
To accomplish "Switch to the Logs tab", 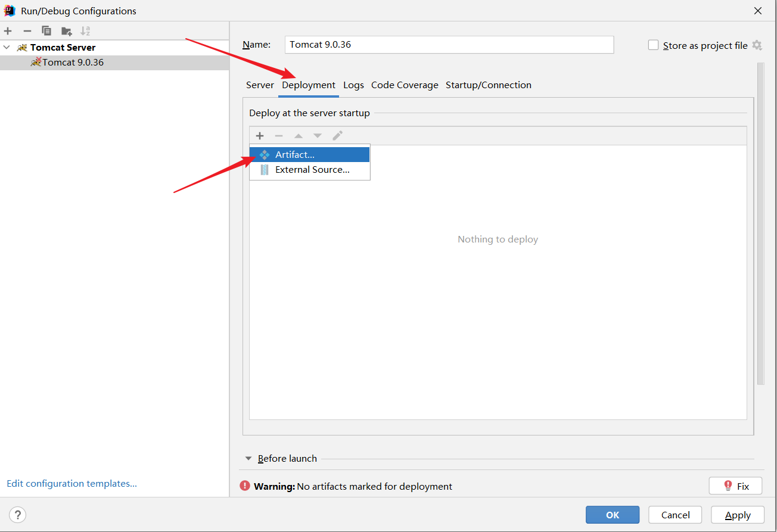I will pyautogui.click(x=353, y=85).
